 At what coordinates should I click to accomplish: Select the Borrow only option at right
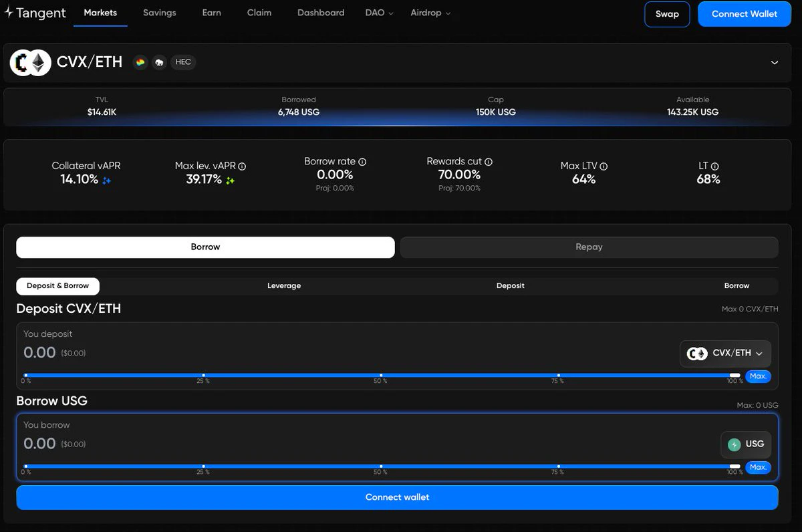[x=737, y=286]
